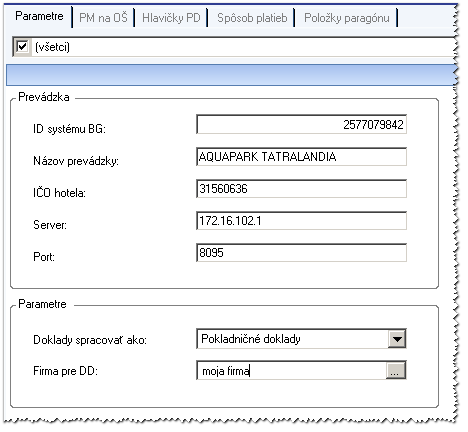
Task: Open the Parametre tab
Action: (x=39, y=16)
